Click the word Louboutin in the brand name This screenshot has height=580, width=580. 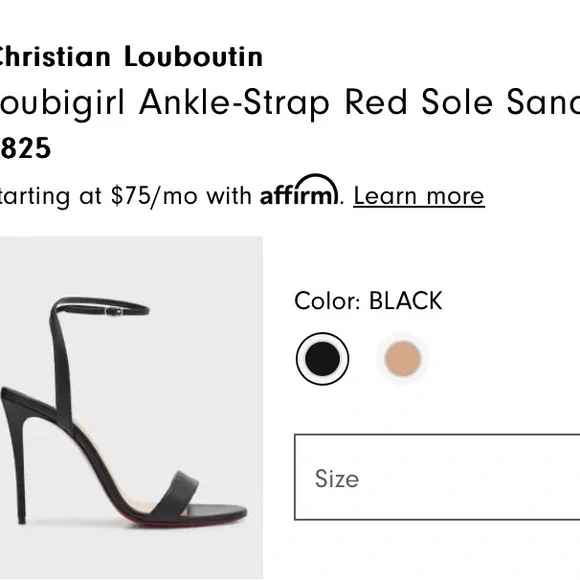coord(193,57)
